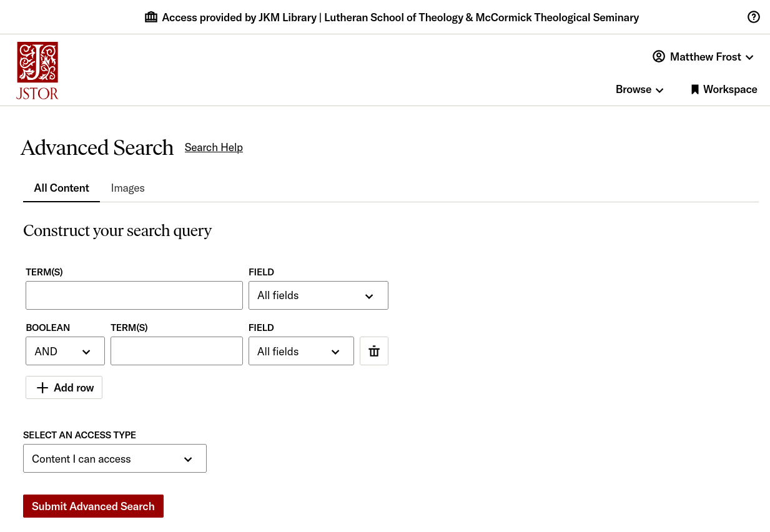The height and width of the screenshot is (532, 770).
Task: Open the first All fields dropdown
Action: pyautogui.click(x=318, y=295)
